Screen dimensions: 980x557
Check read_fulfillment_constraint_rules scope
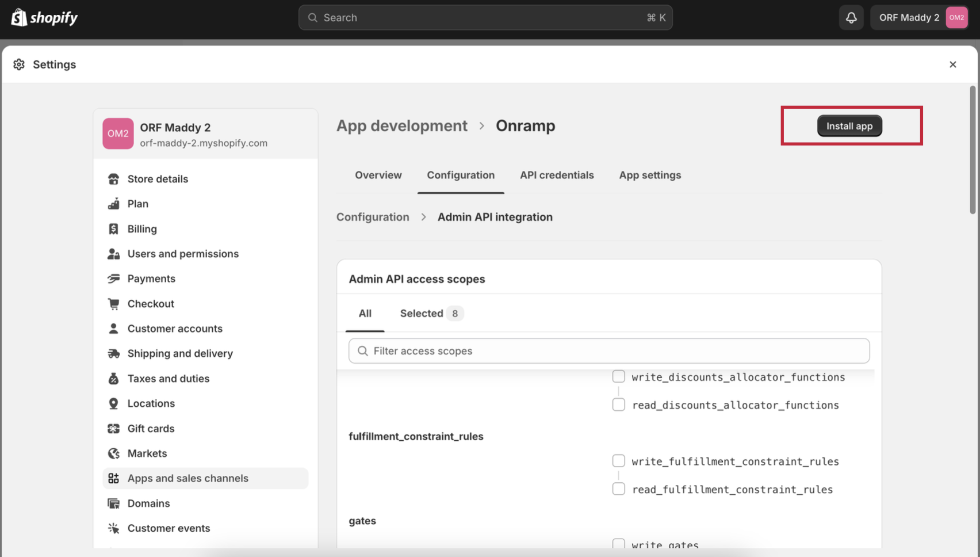[x=618, y=489]
